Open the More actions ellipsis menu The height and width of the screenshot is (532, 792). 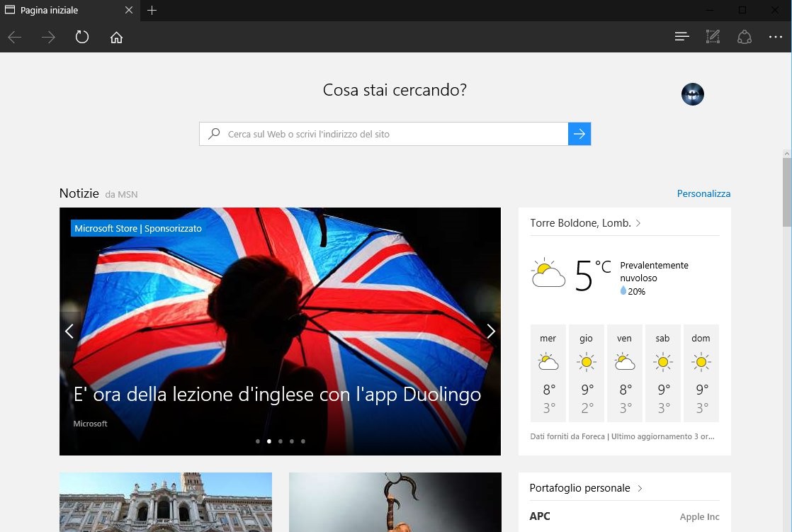[775, 37]
